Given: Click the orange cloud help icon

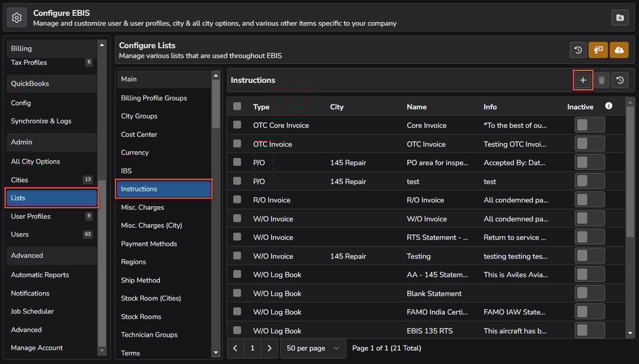Looking at the screenshot, I should [x=619, y=50].
